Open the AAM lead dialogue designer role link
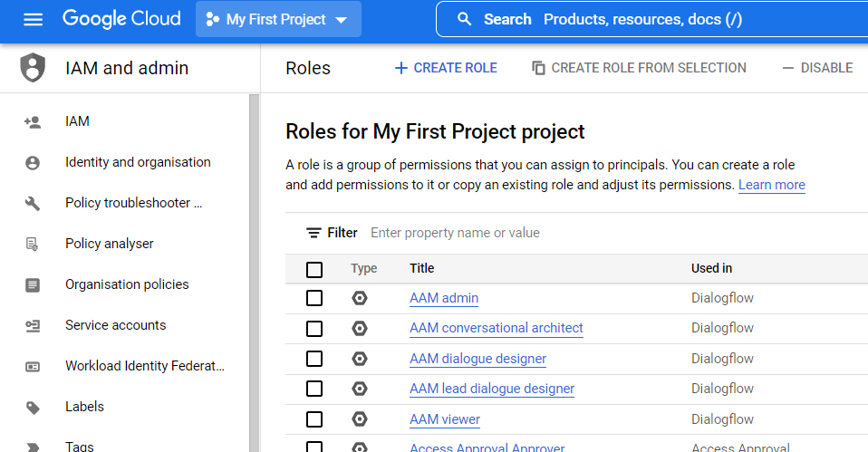The image size is (868, 452). coord(492,389)
